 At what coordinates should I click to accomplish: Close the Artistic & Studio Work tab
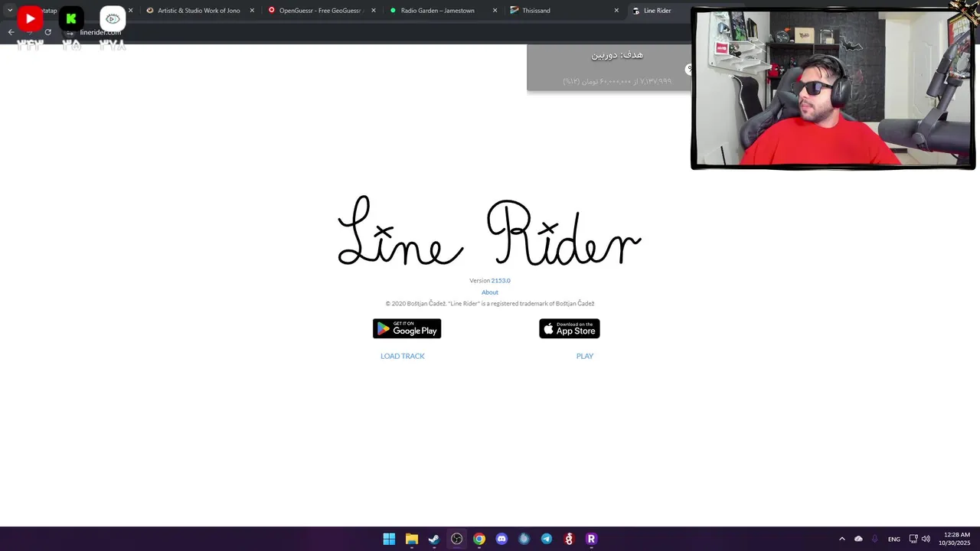(252, 11)
